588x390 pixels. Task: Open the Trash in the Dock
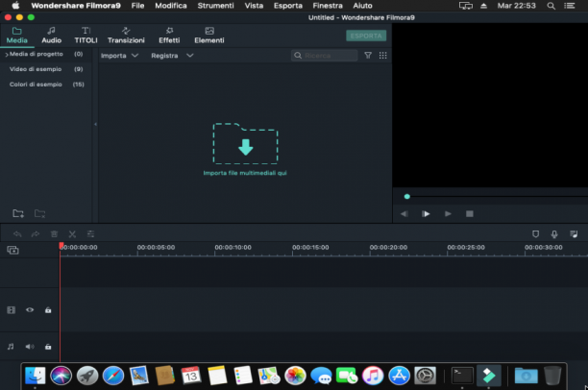coord(552,376)
